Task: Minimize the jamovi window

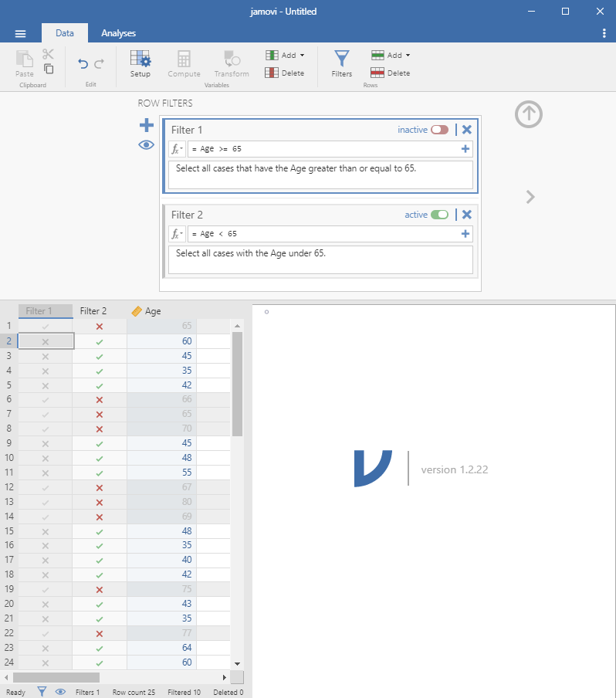Action: [x=531, y=11]
